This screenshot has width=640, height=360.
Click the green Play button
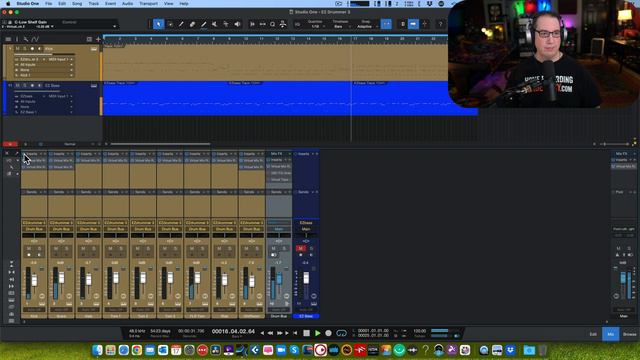(318, 333)
